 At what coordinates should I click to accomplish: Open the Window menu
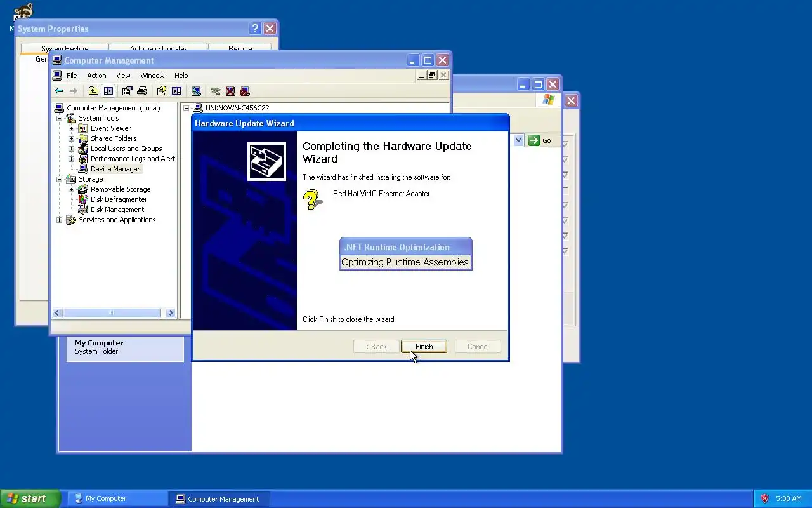point(152,76)
